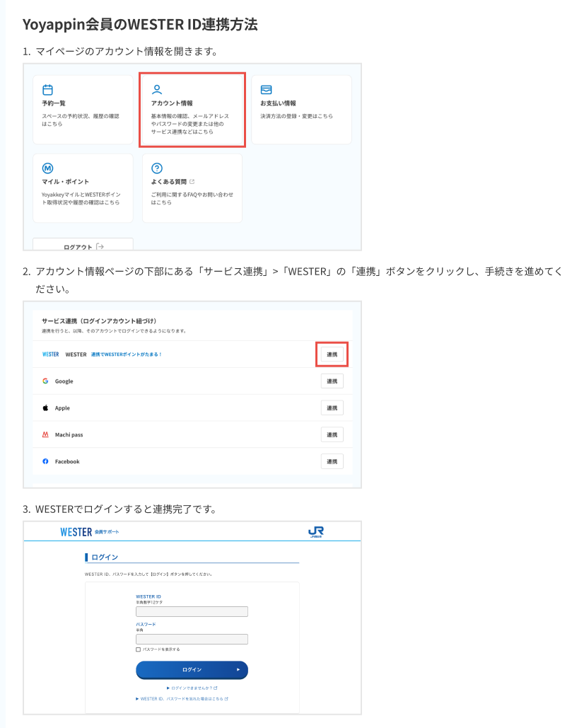This screenshot has height=728, width=572.
Task: Open the お支払い情報 card title
Action: pos(278,103)
